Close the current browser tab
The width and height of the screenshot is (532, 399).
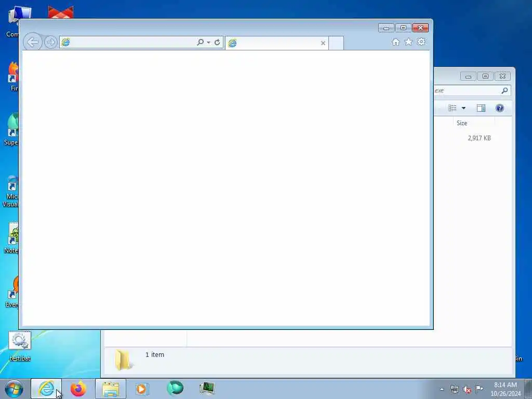[323, 43]
